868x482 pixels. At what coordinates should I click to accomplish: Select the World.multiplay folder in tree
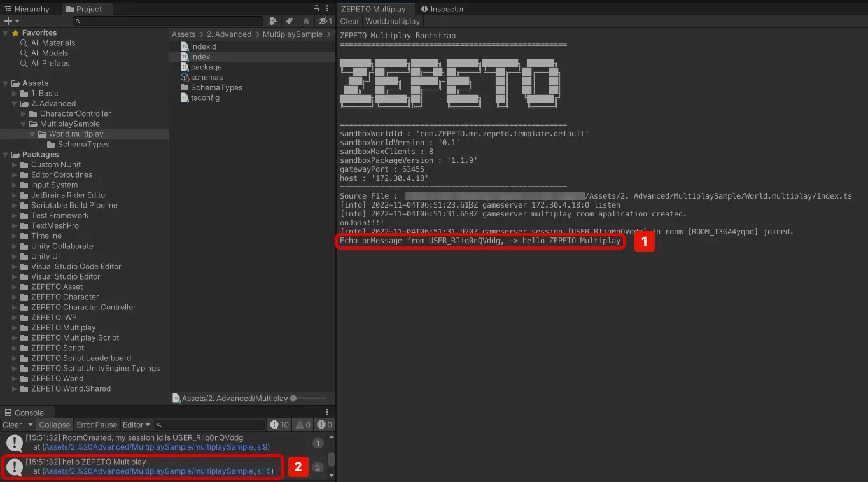pos(84,134)
